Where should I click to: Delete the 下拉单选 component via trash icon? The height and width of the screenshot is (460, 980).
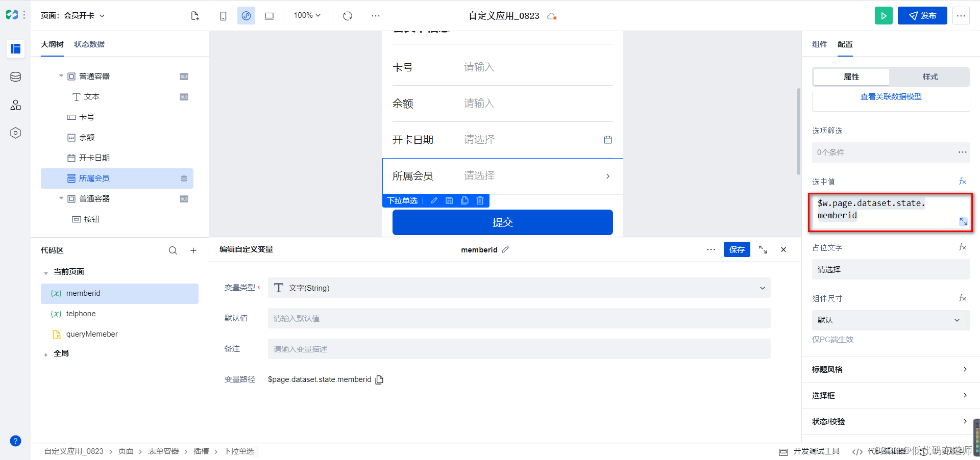click(x=480, y=201)
